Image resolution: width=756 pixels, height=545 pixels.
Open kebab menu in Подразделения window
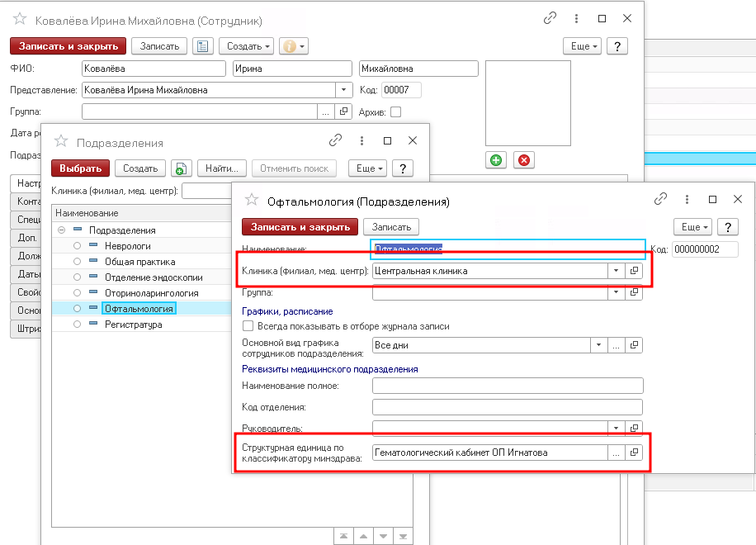point(361,140)
